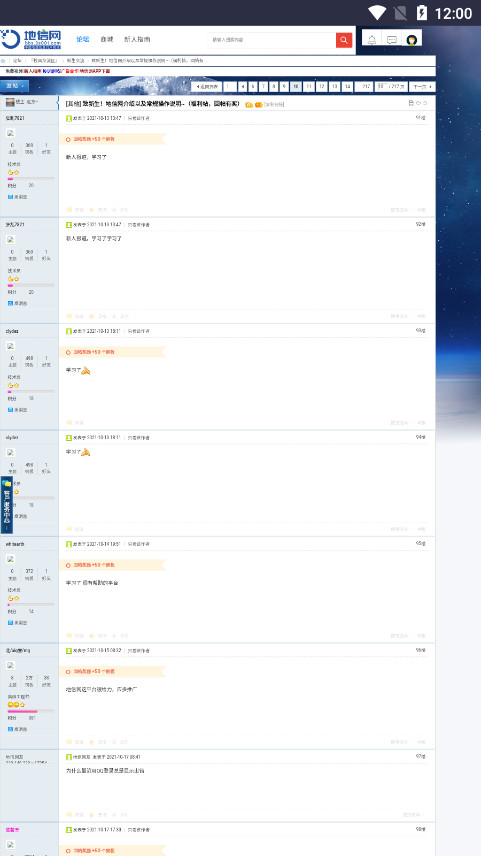The height and width of the screenshot is (856, 481).
Task: Expand the 发帖 new post dropdown
Action: pyautogui.click(x=15, y=86)
